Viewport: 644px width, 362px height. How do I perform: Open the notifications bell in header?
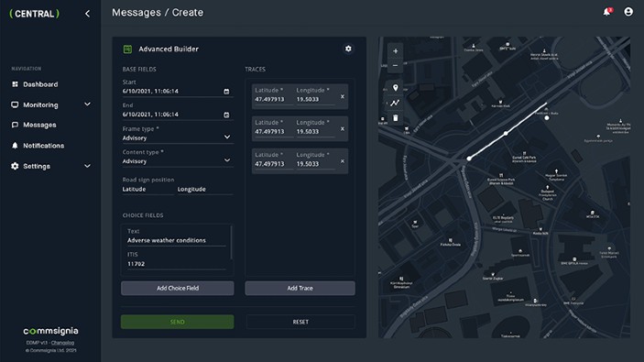coord(607,12)
